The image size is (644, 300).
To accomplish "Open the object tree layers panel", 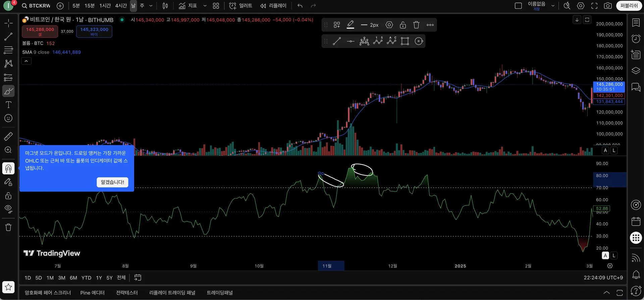I will (x=636, y=71).
